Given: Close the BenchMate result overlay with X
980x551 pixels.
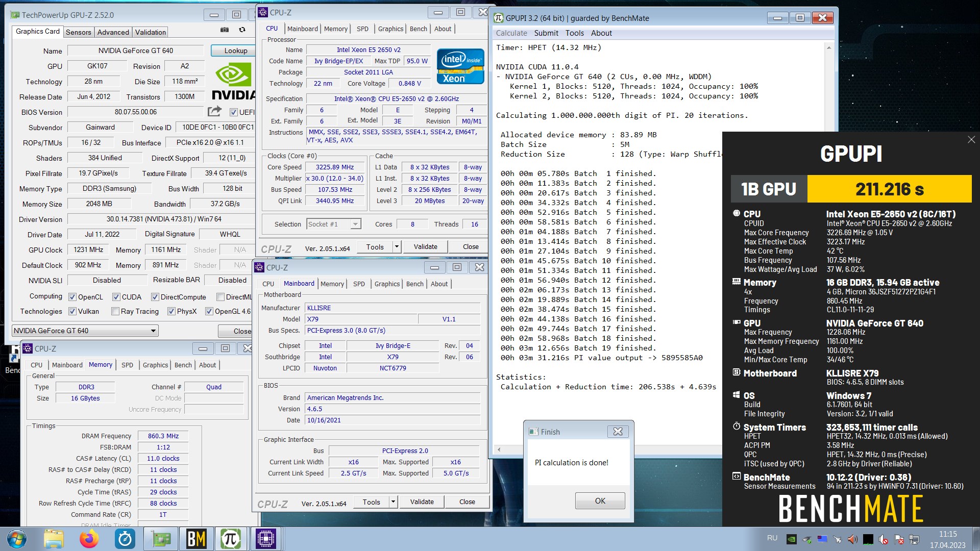Looking at the screenshot, I should click(971, 140).
